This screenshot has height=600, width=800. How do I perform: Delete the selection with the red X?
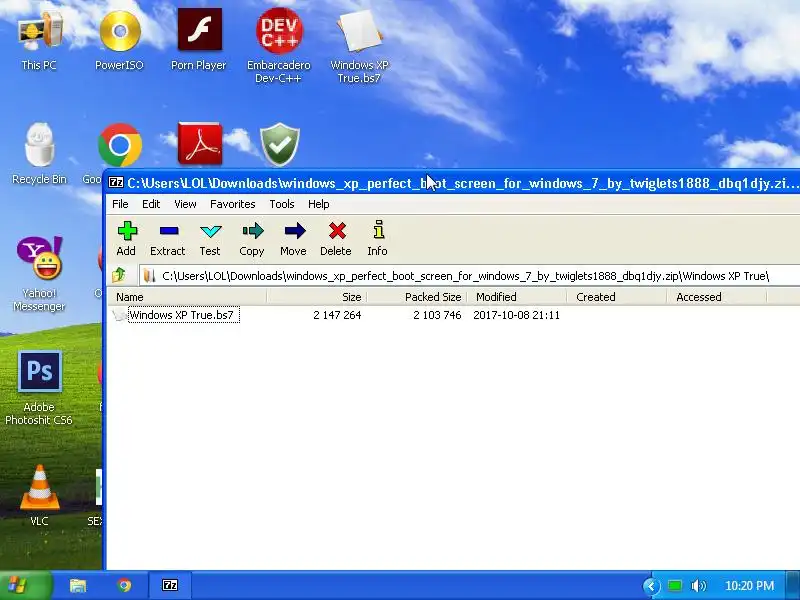336,238
